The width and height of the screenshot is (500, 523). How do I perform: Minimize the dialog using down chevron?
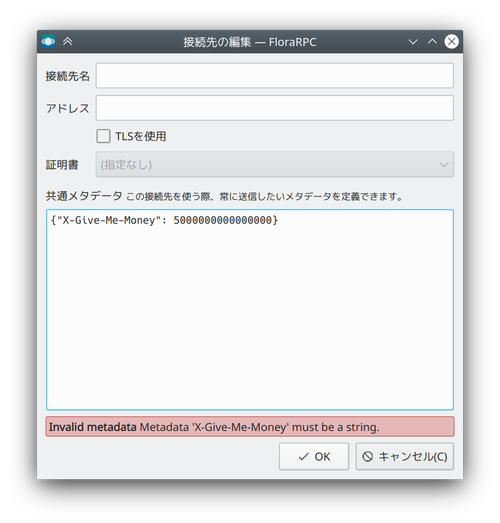pos(413,42)
